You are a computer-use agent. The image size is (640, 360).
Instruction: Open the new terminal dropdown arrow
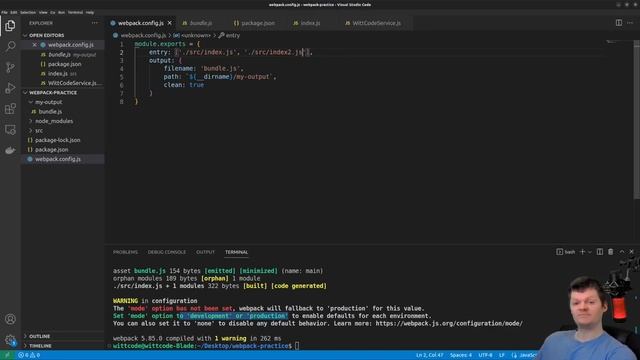pos(589,252)
